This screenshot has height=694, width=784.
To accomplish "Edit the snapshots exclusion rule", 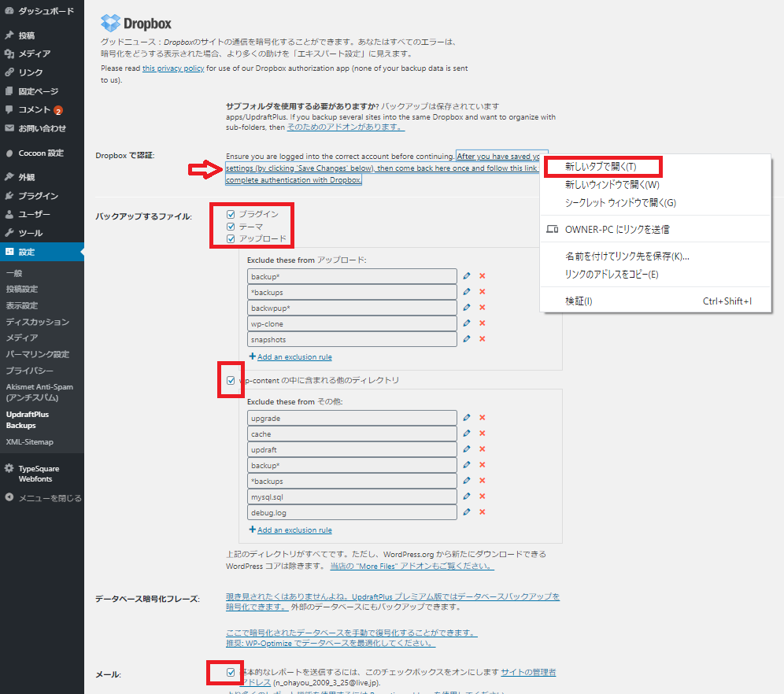I will click(x=467, y=339).
